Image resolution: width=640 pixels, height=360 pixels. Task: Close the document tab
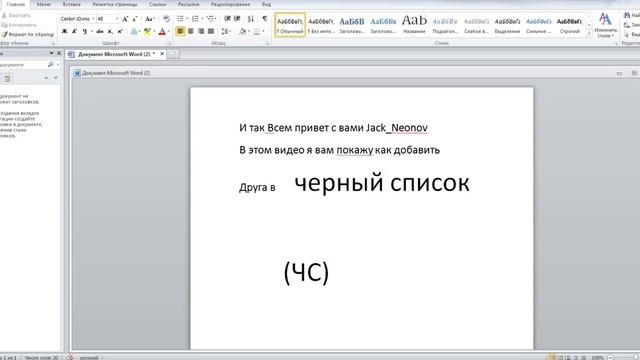click(162, 54)
